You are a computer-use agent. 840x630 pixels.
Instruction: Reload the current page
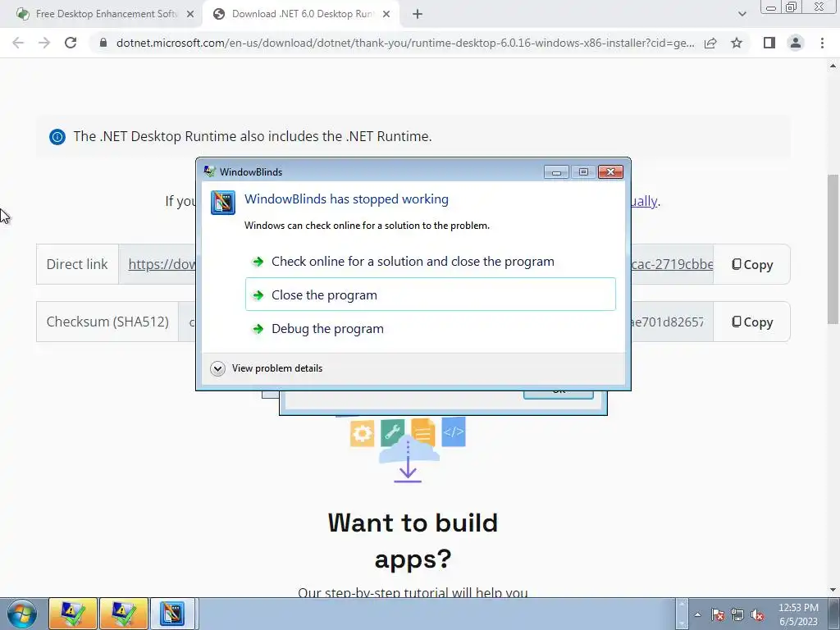tap(71, 43)
